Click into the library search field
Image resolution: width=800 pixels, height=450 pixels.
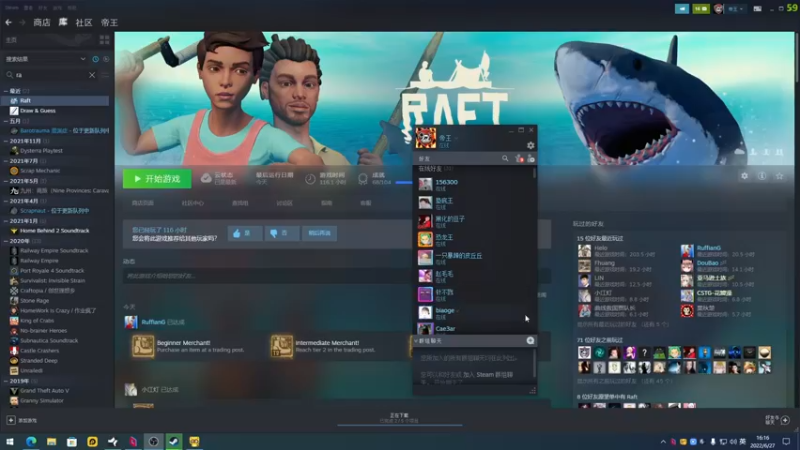[51, 75]
